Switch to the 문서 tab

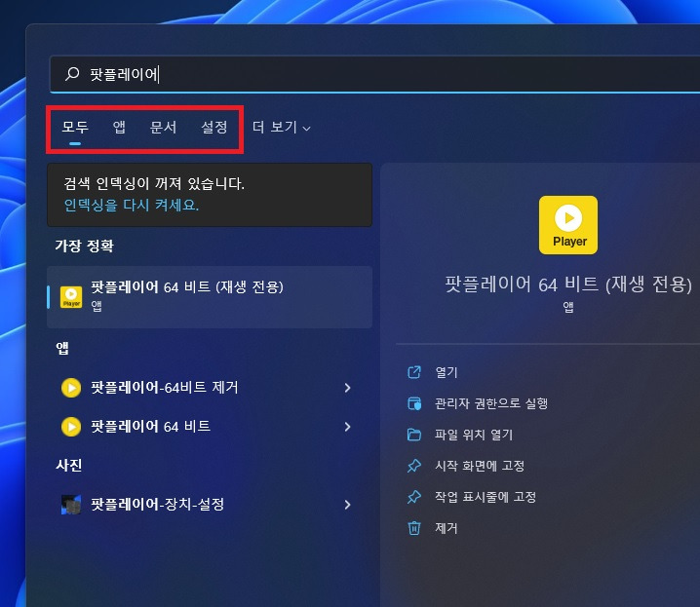(x=163, y=127)
